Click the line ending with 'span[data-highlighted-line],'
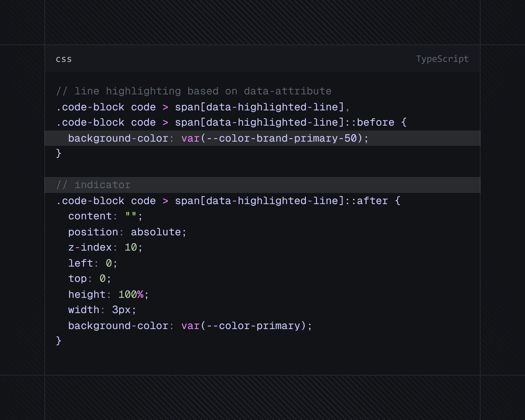This screenshot has height=420, width=525. 204,107
